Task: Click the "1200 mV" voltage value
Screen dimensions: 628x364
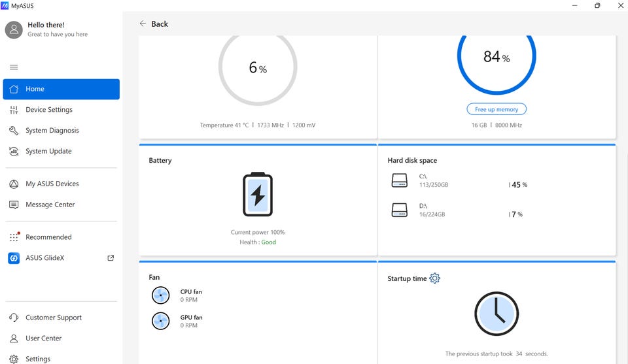Action: pos(304,125)
